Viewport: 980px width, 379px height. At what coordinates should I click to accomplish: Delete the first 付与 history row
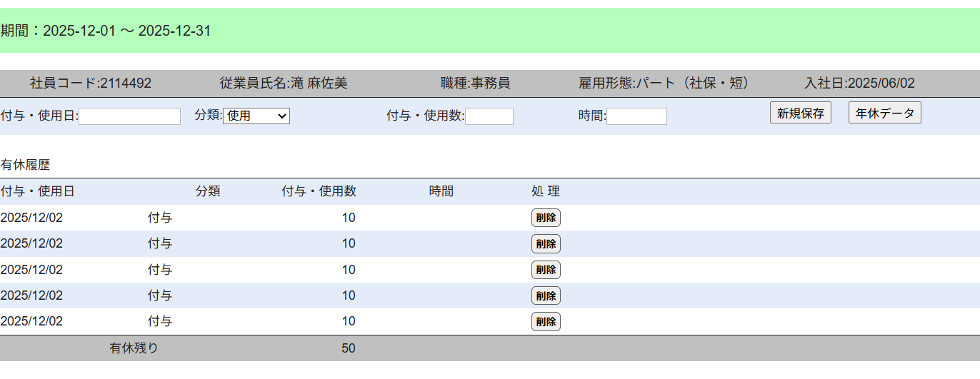[x=546, y=218]
